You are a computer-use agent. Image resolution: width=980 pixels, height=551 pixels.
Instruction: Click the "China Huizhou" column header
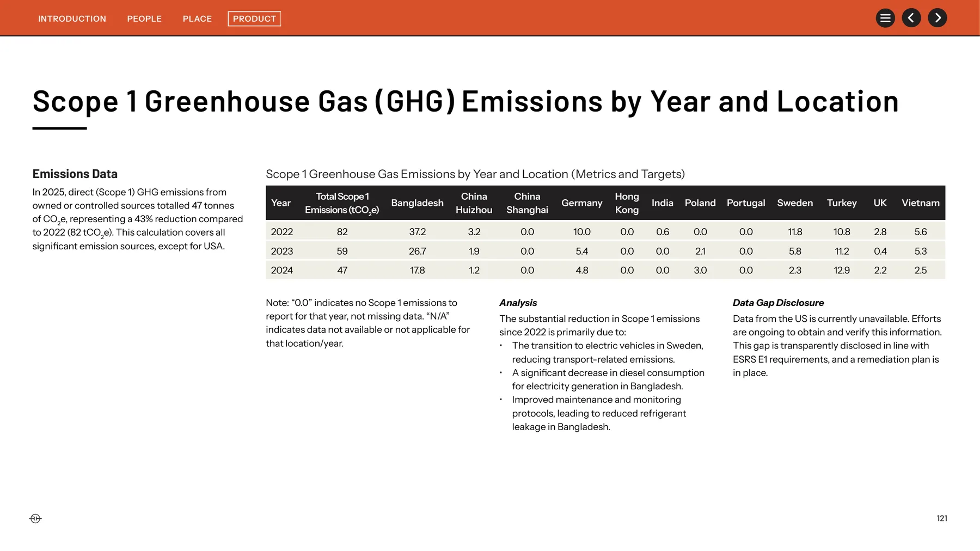coord(474,203)
